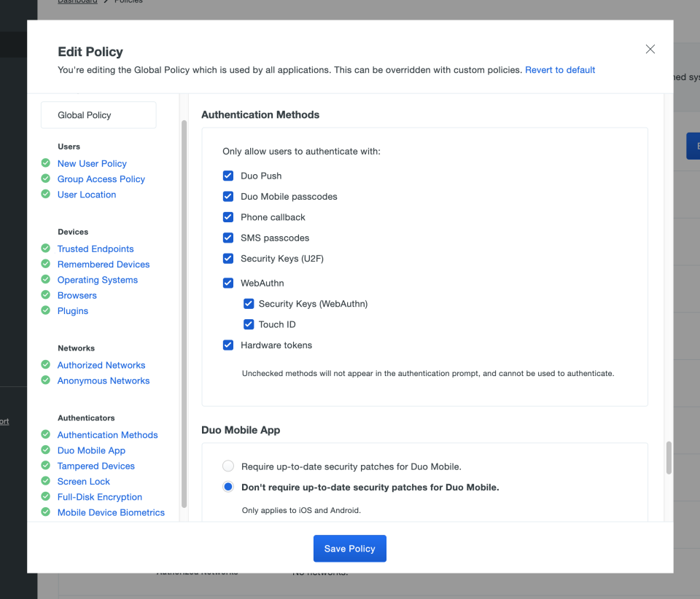This screenshot has height=599, width=700.
Task: Click green check icon beside New User Policy
Action: click(46, 163)
